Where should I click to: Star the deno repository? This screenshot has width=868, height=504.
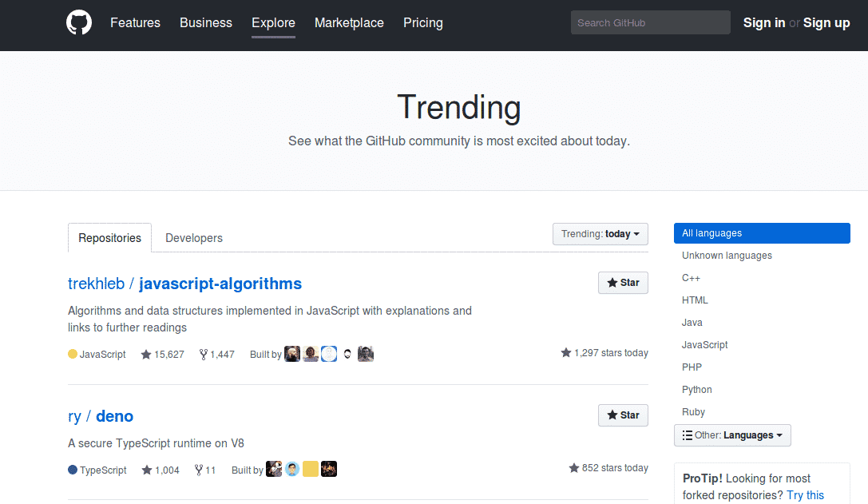click(x=623, y=415)
